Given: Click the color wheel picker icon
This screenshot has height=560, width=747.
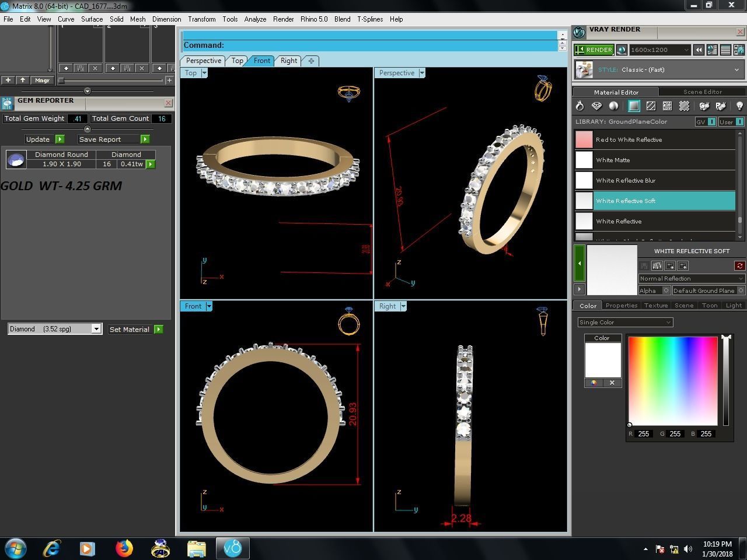Looking at the screenshot, I should [594, 383].
